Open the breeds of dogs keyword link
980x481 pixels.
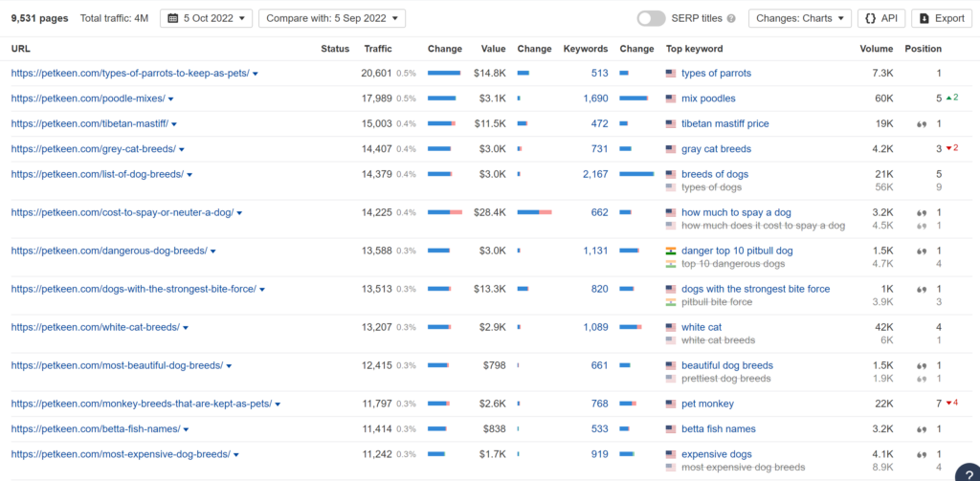714,174
